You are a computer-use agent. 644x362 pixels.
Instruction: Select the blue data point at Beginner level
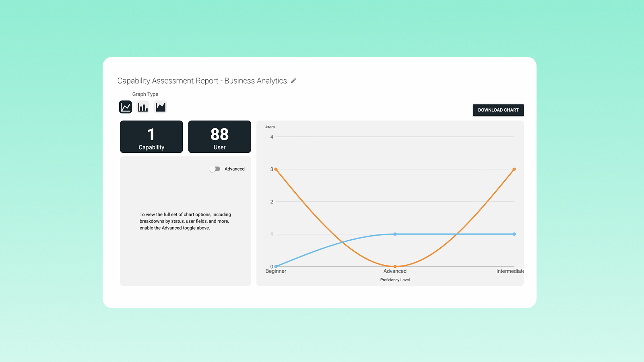tap(276, 266)
